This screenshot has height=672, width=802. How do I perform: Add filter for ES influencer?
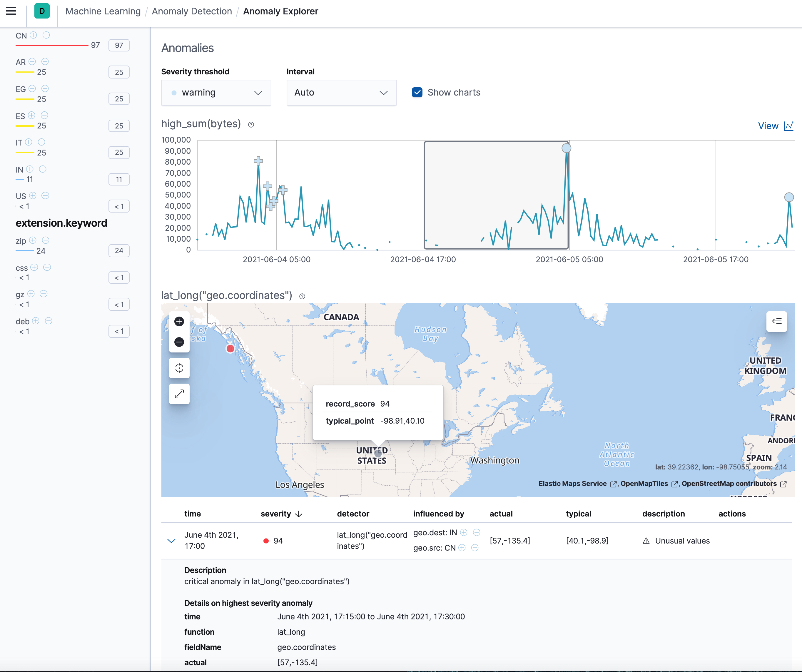pos(32,115)
